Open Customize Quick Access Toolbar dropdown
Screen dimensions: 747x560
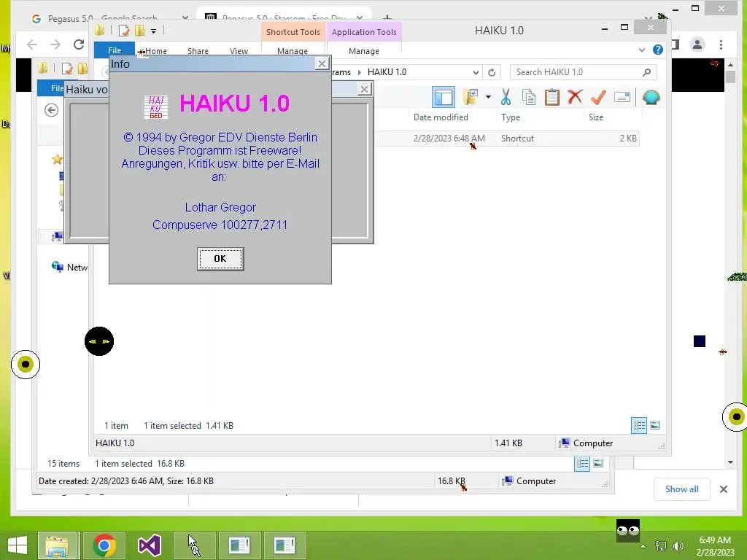[153, 31]
